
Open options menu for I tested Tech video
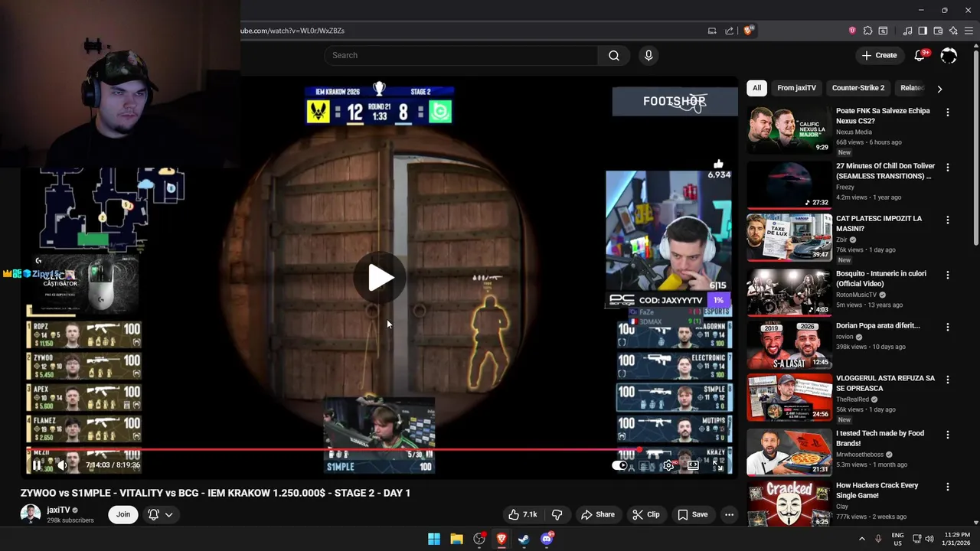[x=947, y=435]
